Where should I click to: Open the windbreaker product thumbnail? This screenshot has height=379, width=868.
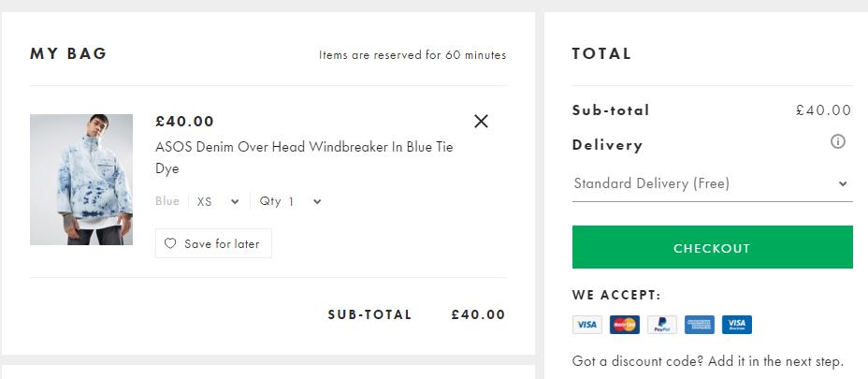[81, 180]
